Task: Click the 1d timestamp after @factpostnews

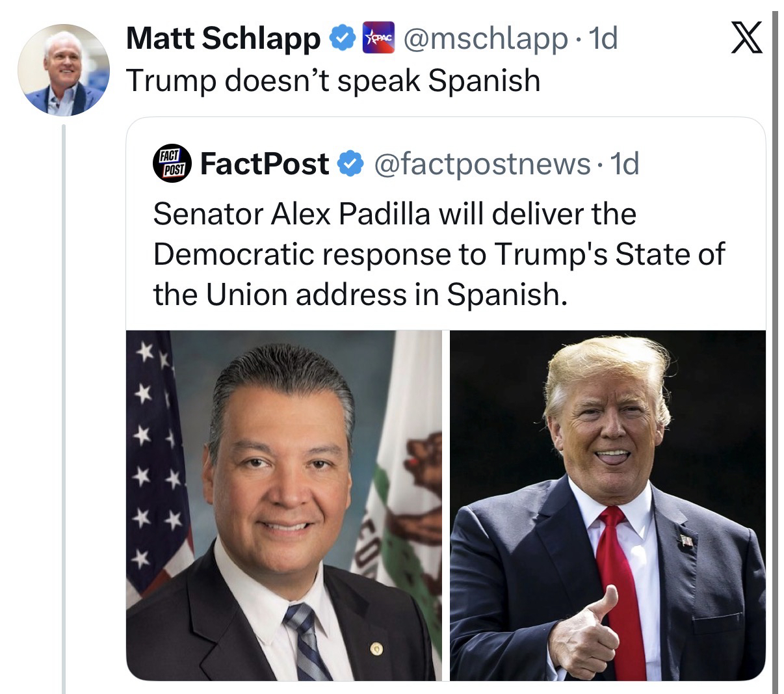Action: tap(625, 164)
